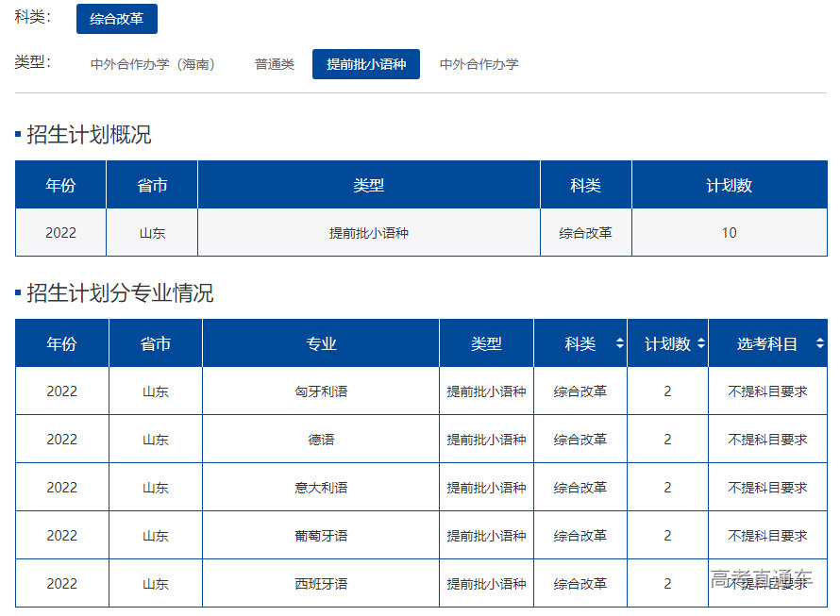Click the 招生计划分专业情况 section heading
This screenshot has width=840, height=616.
point(120,293)
